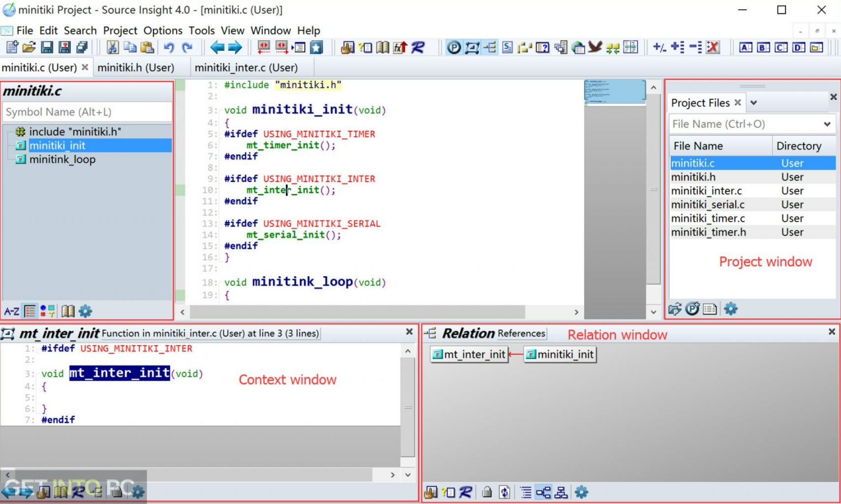Sort symbols alphabetically with A-Z button

[11, 311]
